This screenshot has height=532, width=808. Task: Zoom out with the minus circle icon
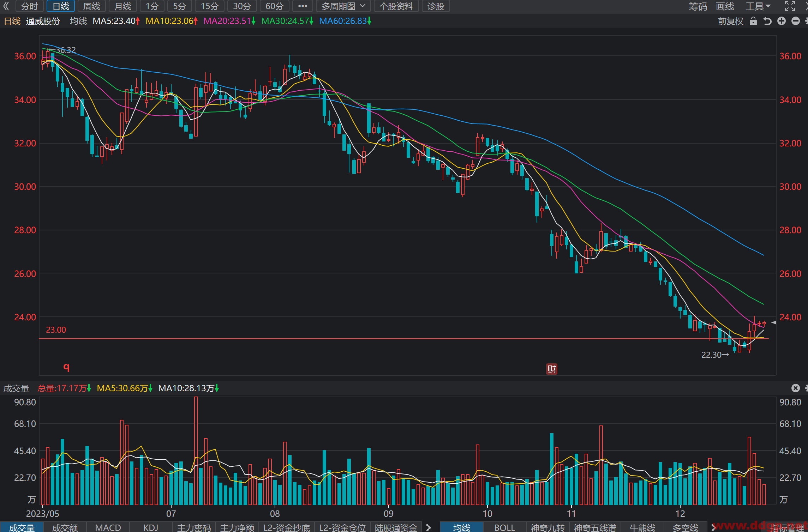796,21
